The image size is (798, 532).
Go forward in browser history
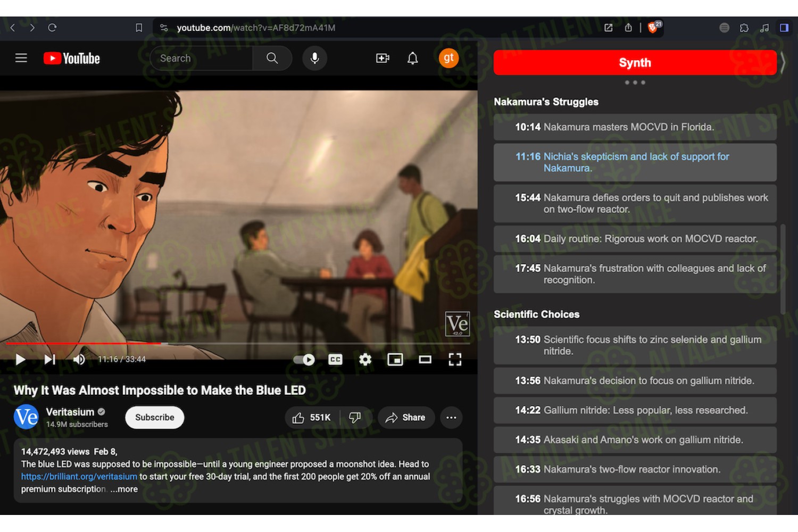click(x=32, y=28)
